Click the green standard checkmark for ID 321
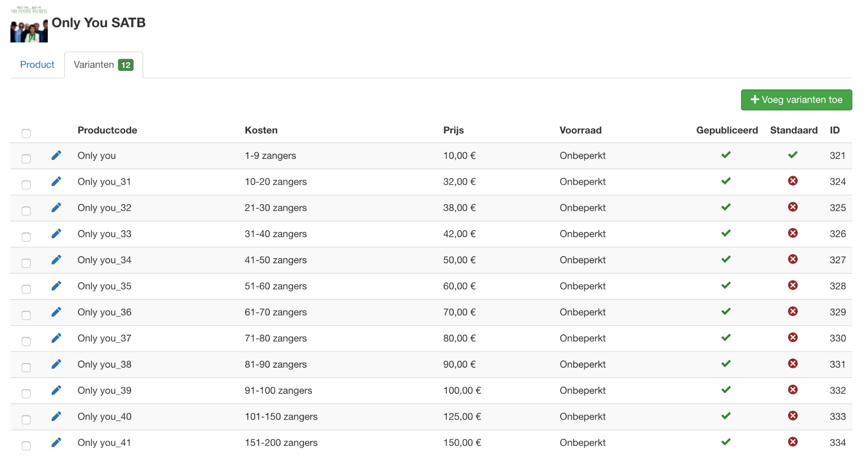Image resolution: width=868 pixels, height=472 pixels. tap(793, 155)
